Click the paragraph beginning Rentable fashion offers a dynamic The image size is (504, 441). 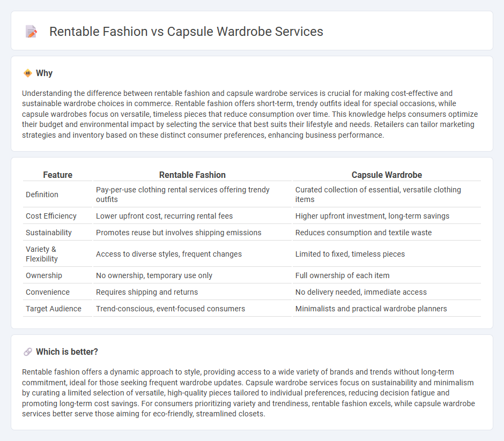coord(248,393)
